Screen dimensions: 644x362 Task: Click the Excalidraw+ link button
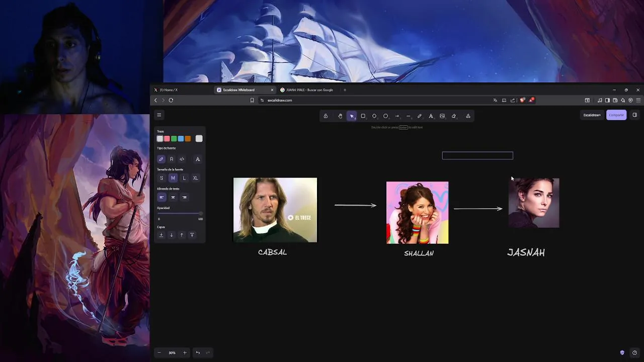(x=592, y=115)
